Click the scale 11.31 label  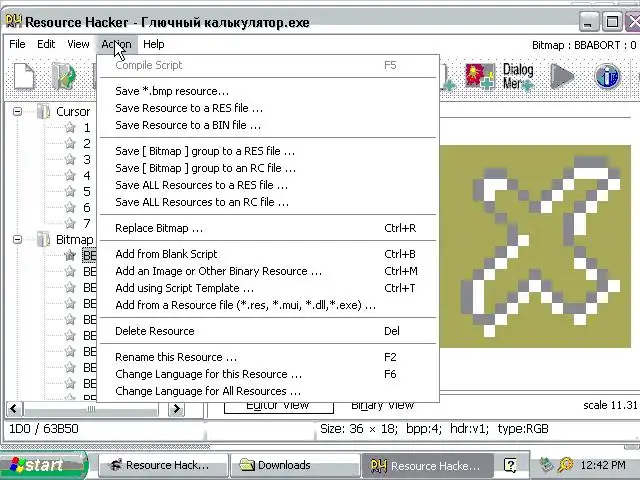click(610, 405)
